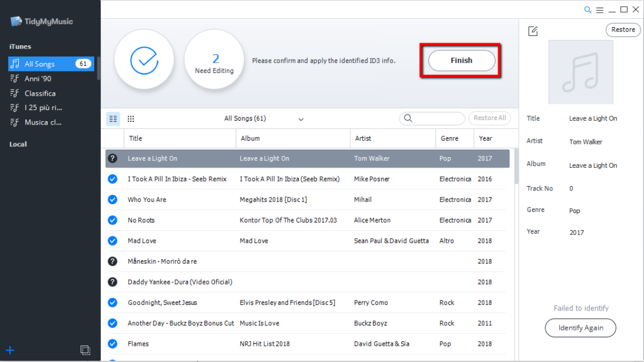Image resolution: width=644 pixels, height=362 pixels.
Task: Toggle check for I Took A Pill In Ibiza
Action: coord(113,179)
